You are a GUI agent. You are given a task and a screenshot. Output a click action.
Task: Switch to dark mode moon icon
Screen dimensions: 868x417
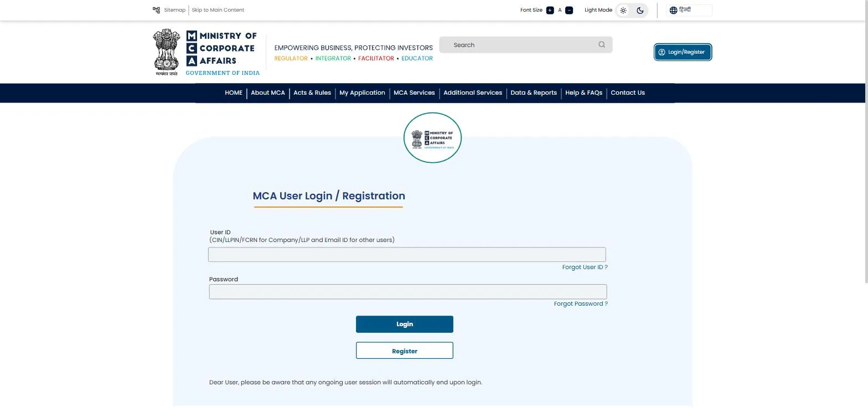click(640, 10)
